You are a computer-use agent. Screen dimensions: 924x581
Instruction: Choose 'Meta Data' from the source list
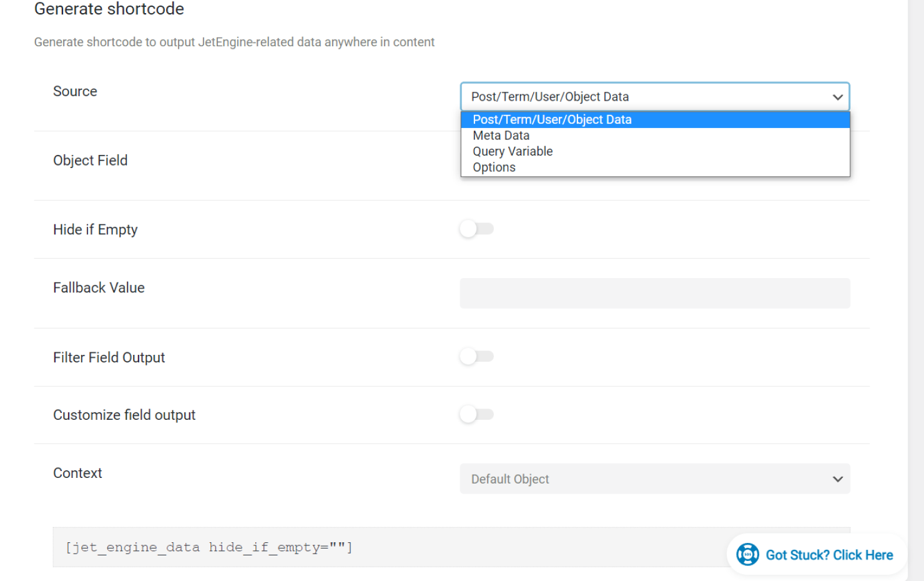pos(655,136)
